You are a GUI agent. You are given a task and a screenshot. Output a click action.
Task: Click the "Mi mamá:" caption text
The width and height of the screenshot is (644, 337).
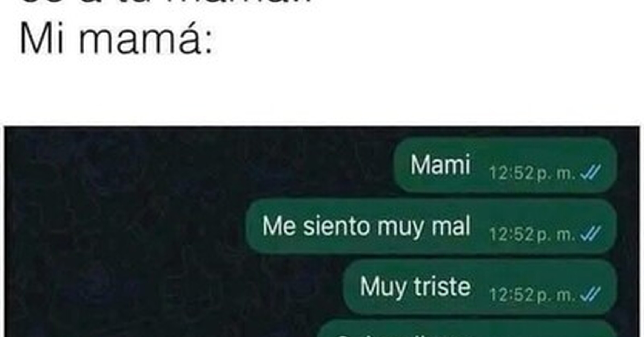point(116,38)
